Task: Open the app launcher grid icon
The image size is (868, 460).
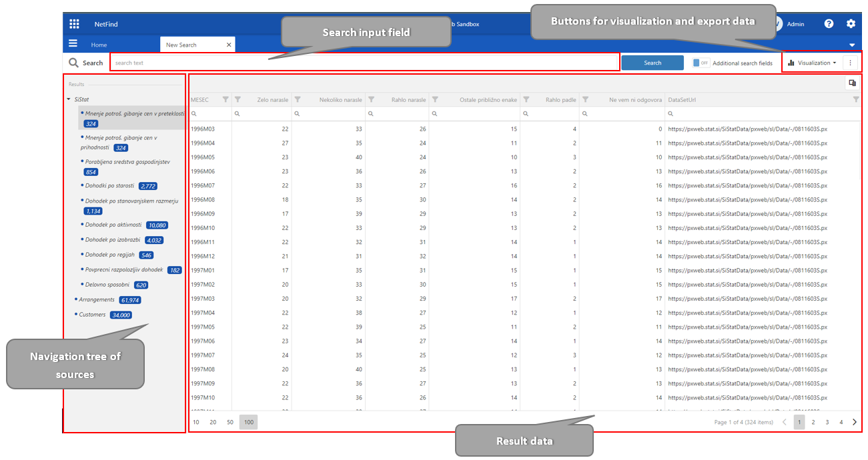Action: pos(74,24)
